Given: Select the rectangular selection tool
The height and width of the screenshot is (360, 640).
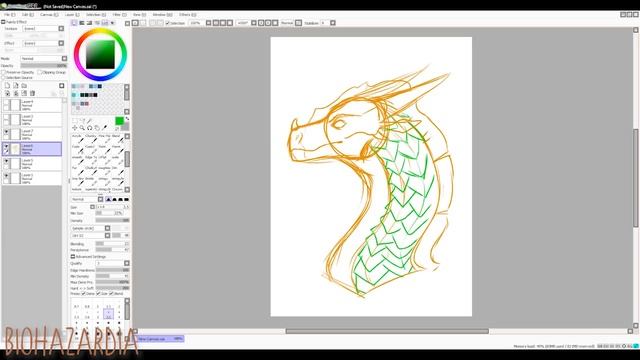Looking at the screenshot, I should click(x=74, y=120).
